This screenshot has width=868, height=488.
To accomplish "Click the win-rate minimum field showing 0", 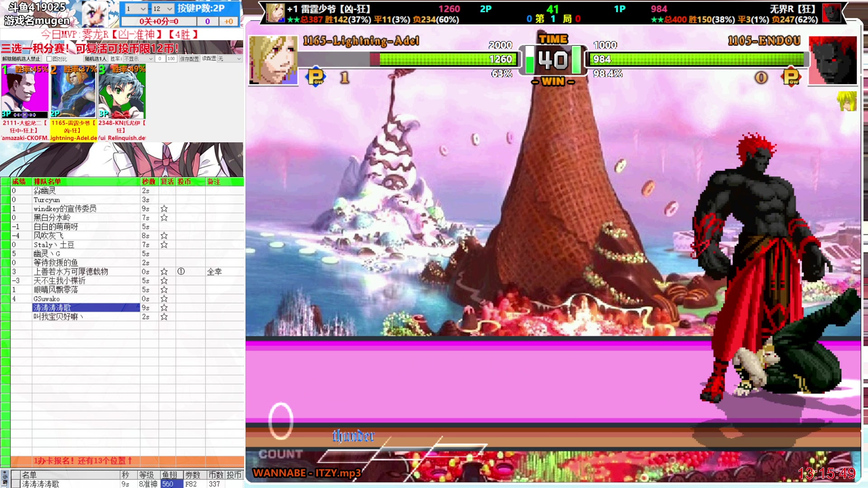I will click(x=160, y=59).
